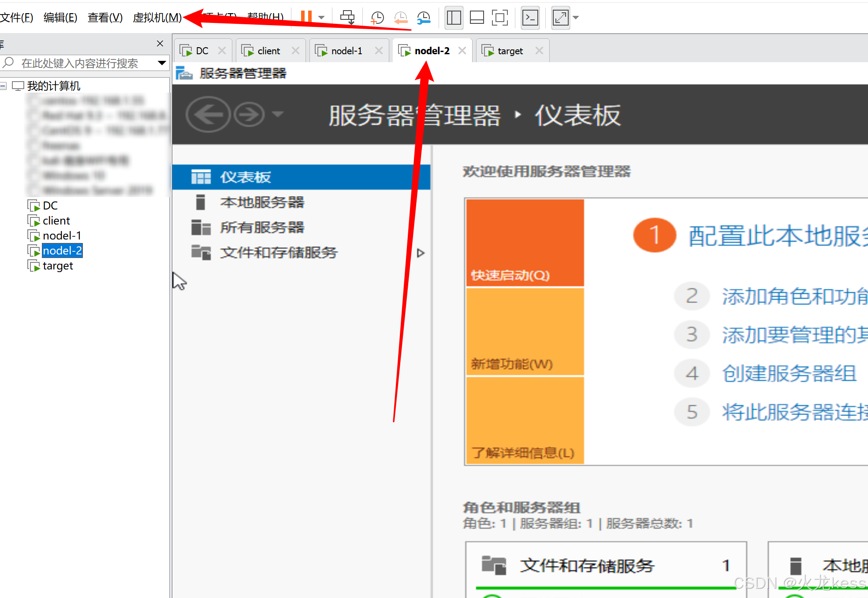Click the send Ctrl+Alt+Del toolbar icon
This screenshot has height=598, width=868.
click(347, 18)
